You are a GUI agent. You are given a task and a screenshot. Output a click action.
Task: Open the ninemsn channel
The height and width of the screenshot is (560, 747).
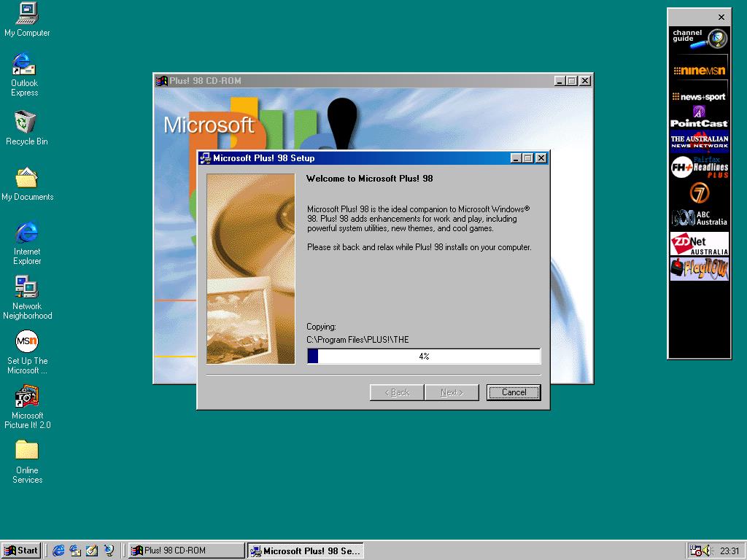click(700, 71)
